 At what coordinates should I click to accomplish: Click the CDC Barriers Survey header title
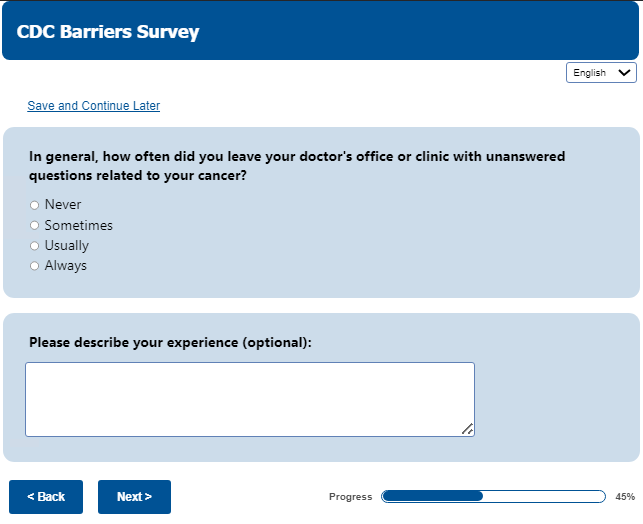(108, 32)
